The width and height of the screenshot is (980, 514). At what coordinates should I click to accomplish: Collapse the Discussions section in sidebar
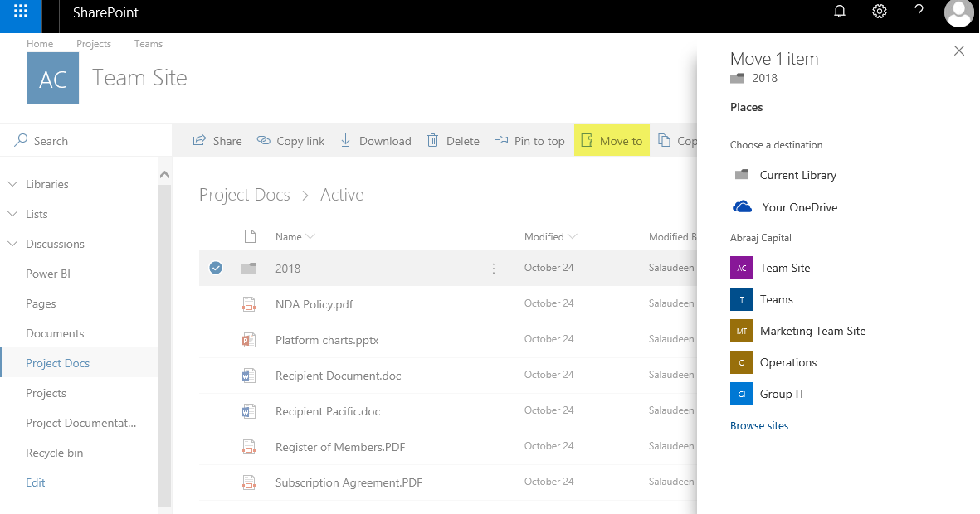[11, 244]
